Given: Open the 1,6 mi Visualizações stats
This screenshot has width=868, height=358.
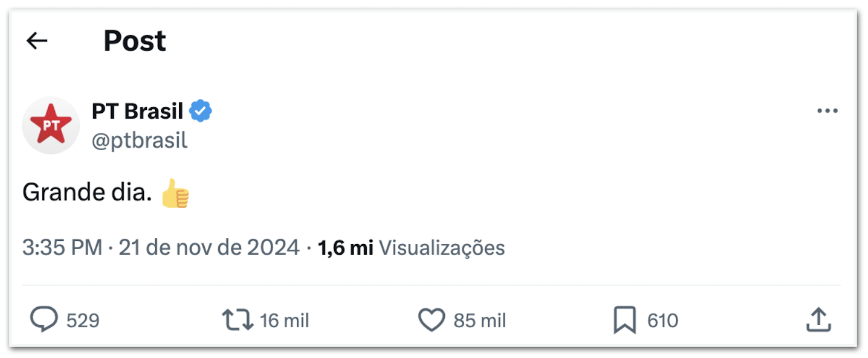Looking at the screenshot, I should tap(411, 248).
